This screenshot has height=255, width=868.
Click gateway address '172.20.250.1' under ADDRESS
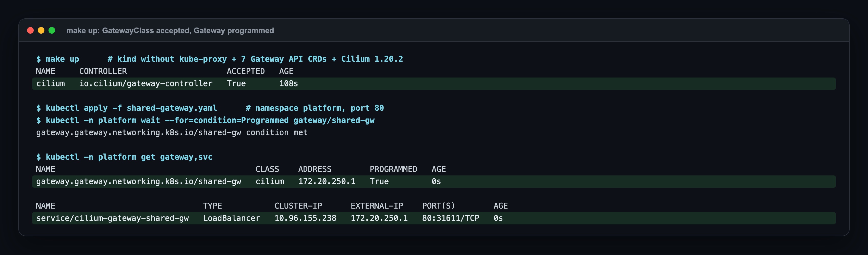point(327,182)
